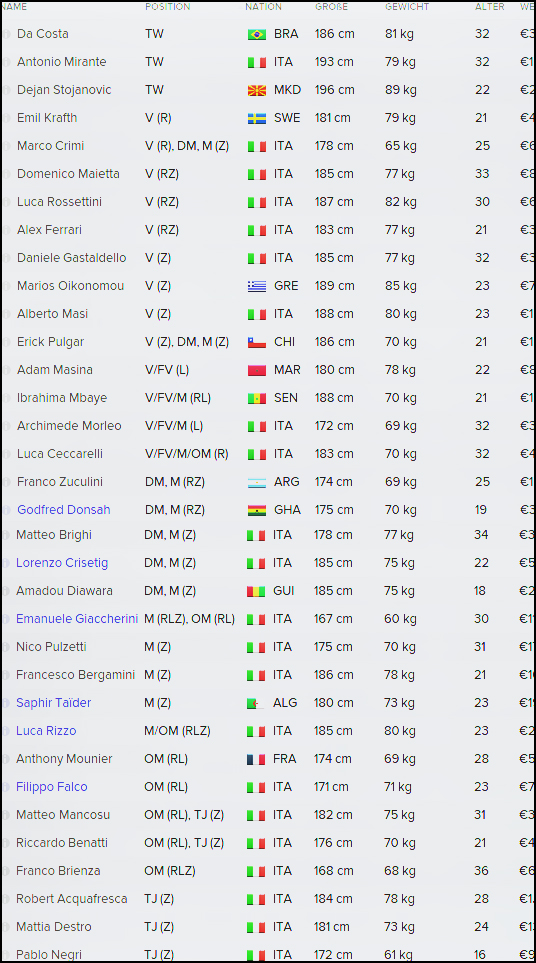
Task: Open Godfred Donsah player profile
Action: 64,510
